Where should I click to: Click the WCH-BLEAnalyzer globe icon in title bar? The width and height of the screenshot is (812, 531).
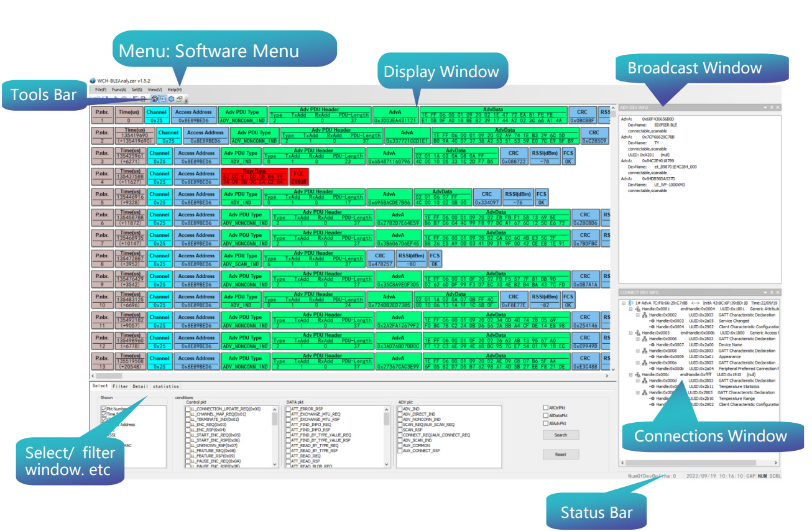(x=93, y=80)
